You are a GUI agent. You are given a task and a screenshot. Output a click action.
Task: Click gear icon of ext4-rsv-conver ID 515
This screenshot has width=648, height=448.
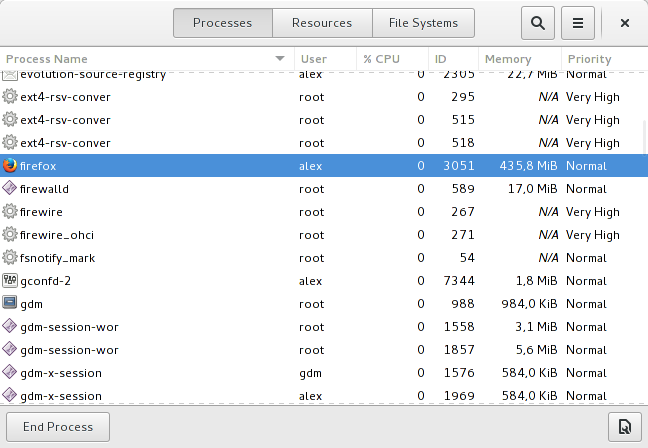[x=10, y=119]
